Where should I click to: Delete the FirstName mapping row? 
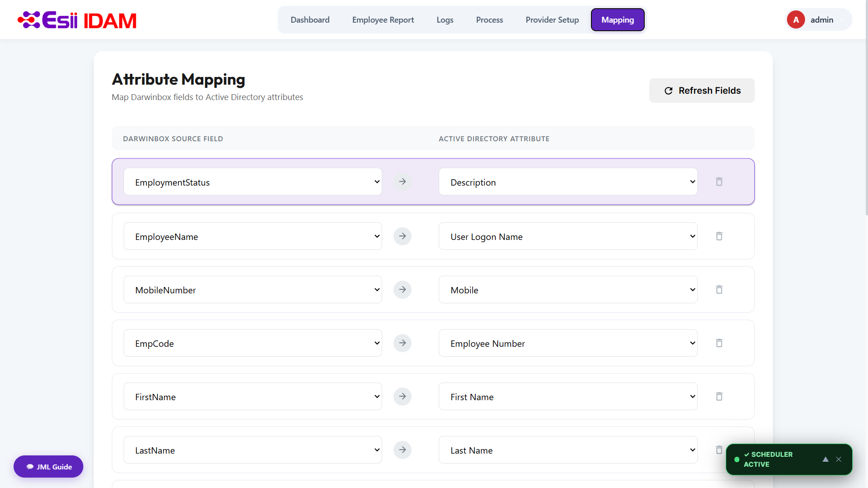click(719, 397)
